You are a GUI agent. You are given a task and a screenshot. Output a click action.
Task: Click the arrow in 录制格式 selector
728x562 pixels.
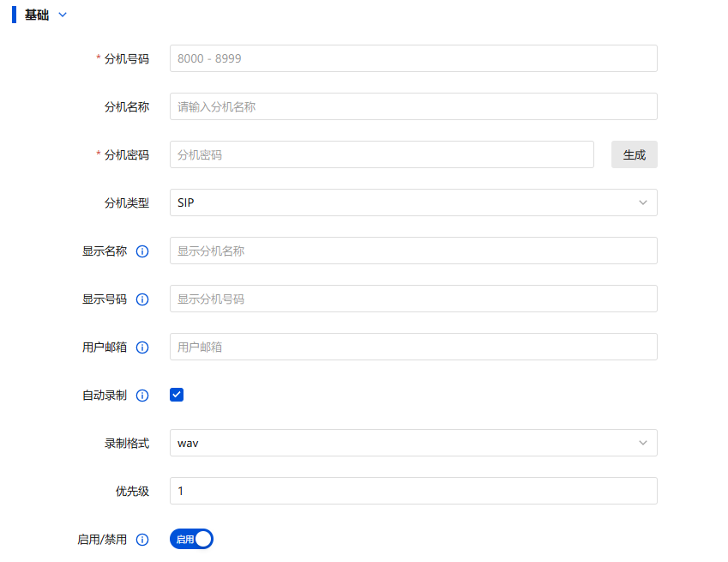tap(643, 443)
